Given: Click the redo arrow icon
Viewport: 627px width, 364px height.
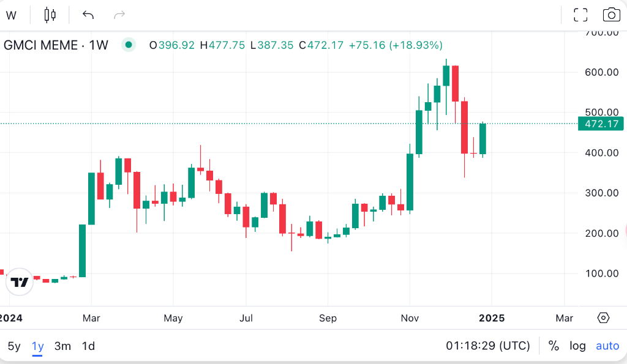Looking at the screenshot, I should click(x=119, y=15).
